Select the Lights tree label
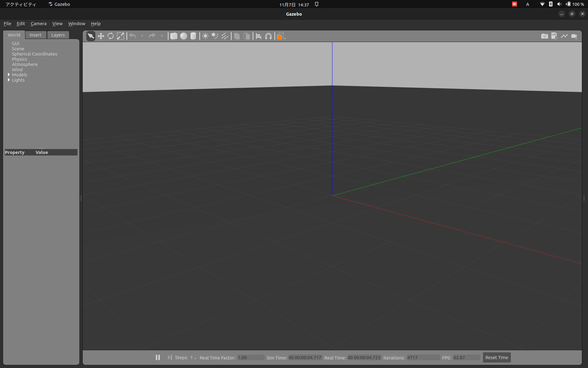 (18, 80)
